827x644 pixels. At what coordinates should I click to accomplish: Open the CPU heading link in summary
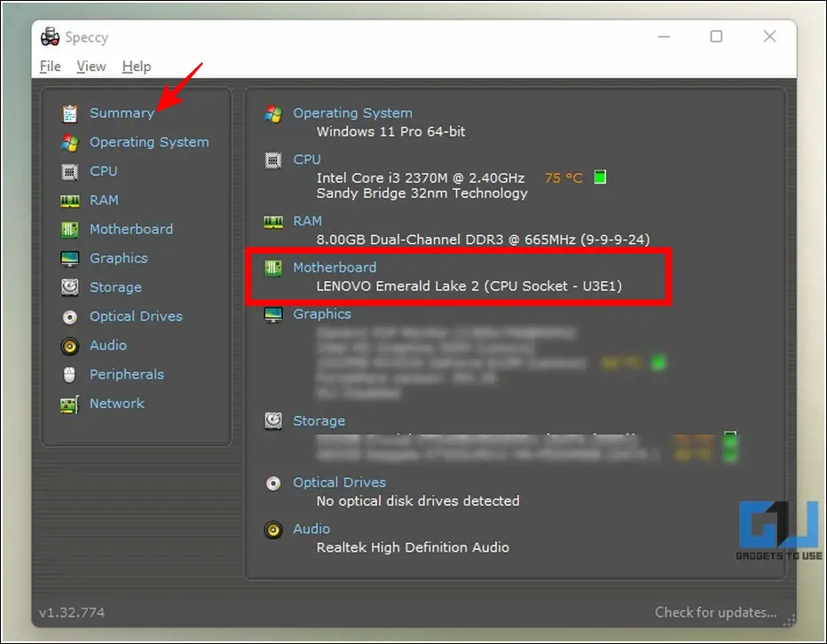pyautogui.click(x=307, y=160)
